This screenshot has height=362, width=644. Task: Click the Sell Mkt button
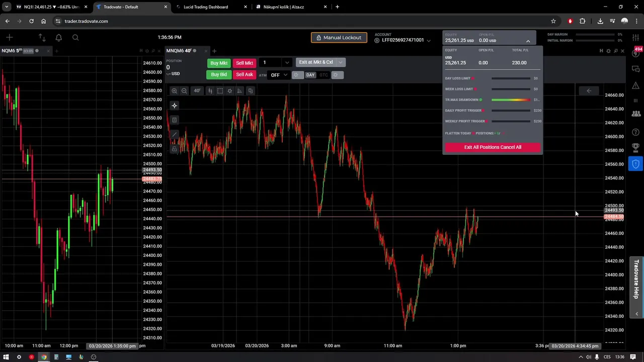(245, 63)
